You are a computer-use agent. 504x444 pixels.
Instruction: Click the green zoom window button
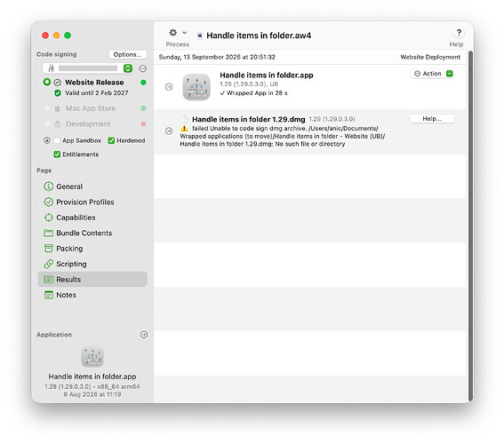click(x=68, y=36)
